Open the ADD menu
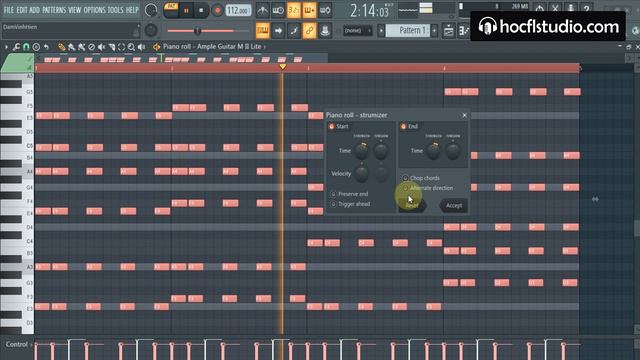The height and width of the screenshot is (360, 640). [x=35, y=10]
